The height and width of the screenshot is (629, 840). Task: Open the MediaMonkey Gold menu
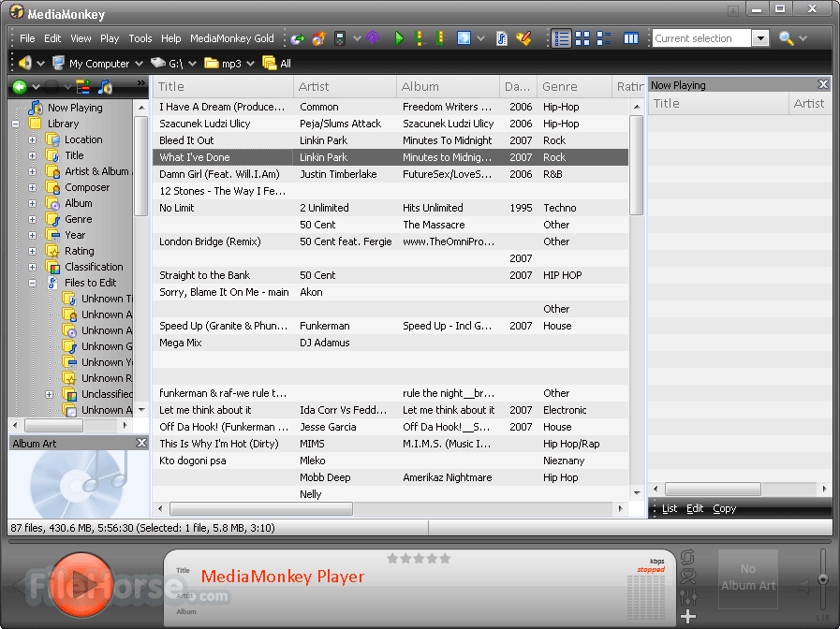(x=231, y=38)
